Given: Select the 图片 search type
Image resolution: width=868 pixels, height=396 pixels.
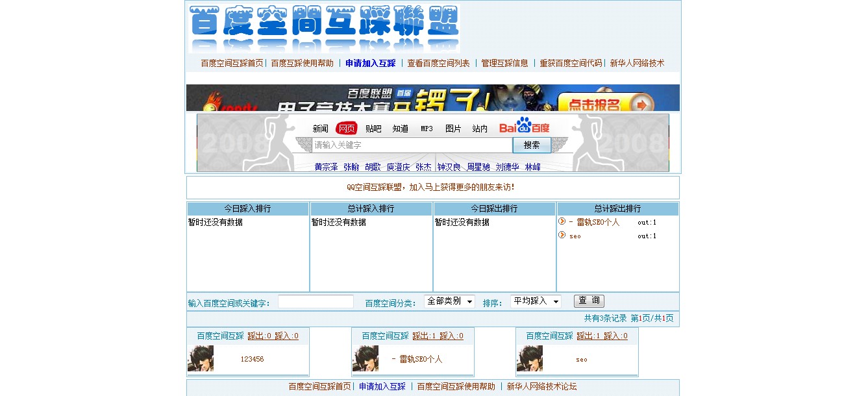Looking at the screenshot, I should coord(453,129).
